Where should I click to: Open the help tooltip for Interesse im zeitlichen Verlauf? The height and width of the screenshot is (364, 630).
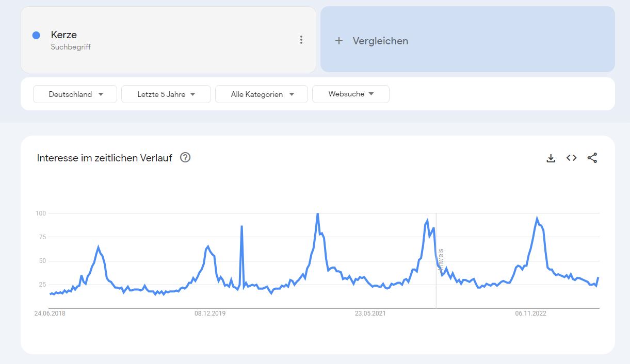[x=185, y=158]
